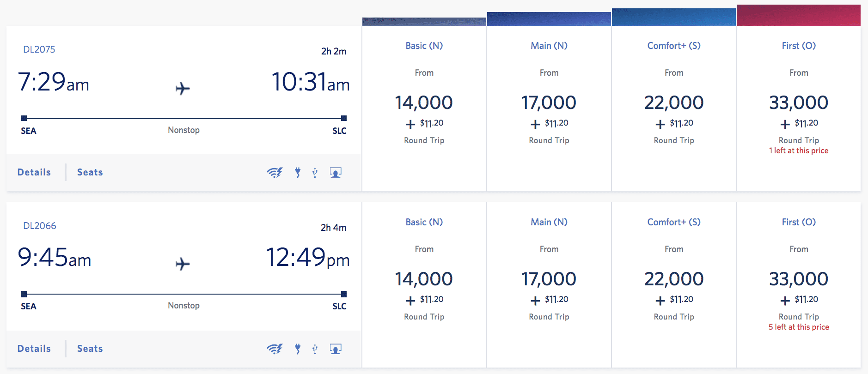Click the USB icon for flight DL2066
The width and height of the screenshot is (868, 374).
click(x=315, y=349)
